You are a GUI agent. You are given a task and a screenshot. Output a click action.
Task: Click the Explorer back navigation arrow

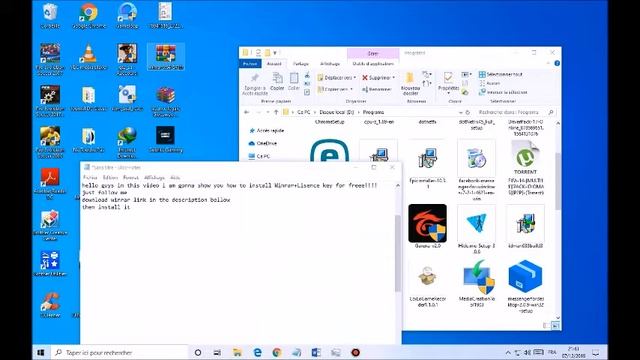(x=247, y=112)
